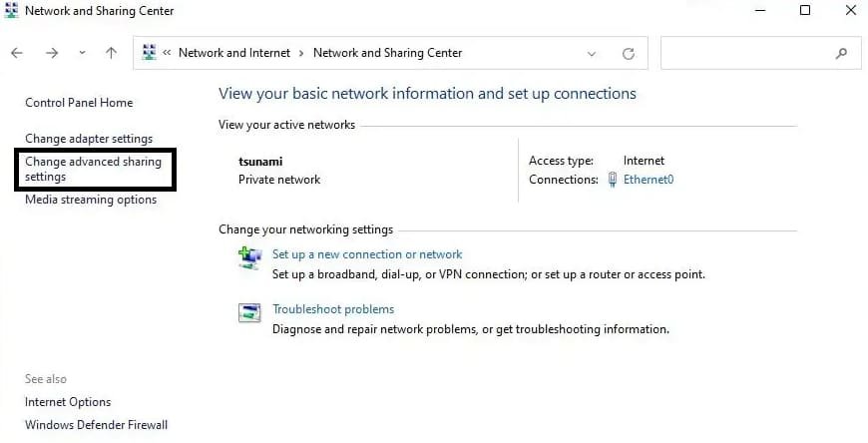The height and width of the screenshot is (443, 868).
Task: Click the Refresh button in address bar
Action: click(x=628, y=53)
